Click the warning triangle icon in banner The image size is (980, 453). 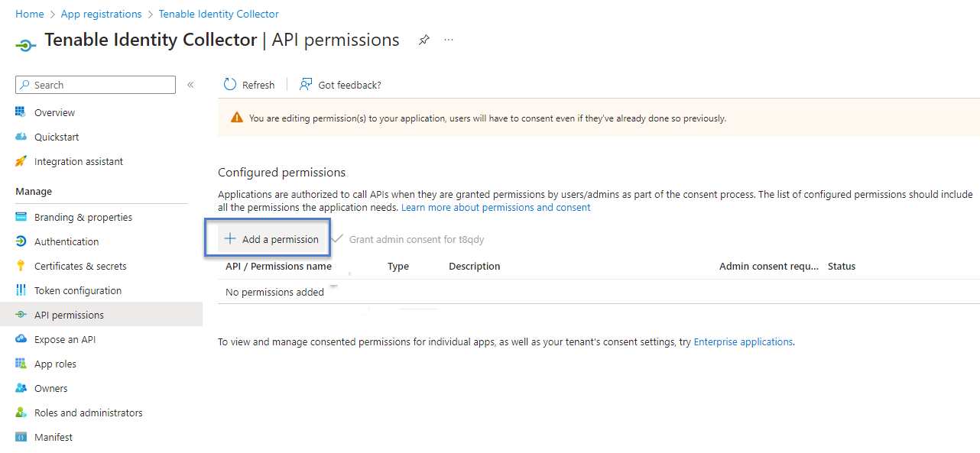237,118
